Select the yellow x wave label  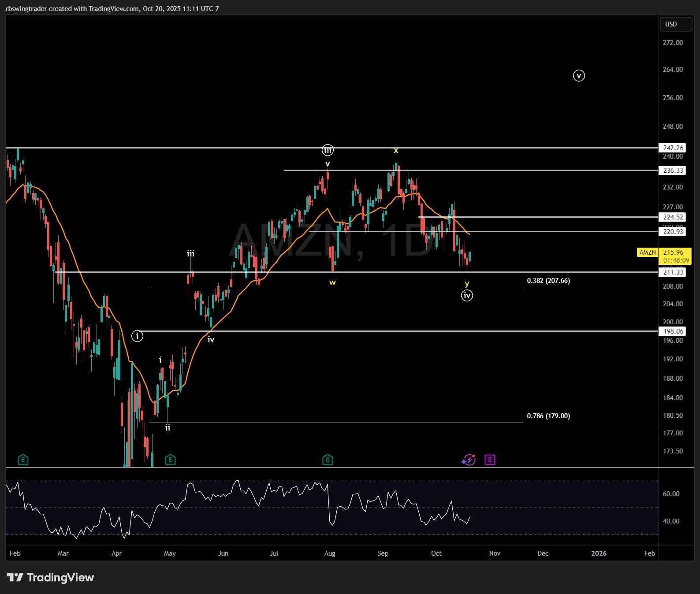(x=396, y=151)
